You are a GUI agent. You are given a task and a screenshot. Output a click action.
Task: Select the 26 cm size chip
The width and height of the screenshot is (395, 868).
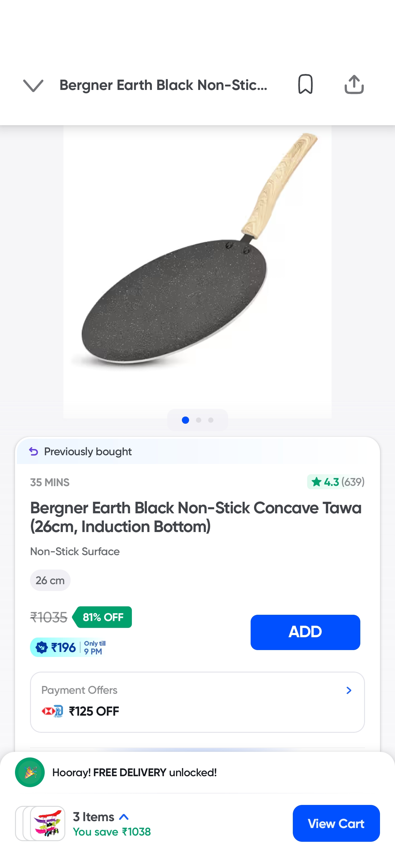tap(50, 580)
